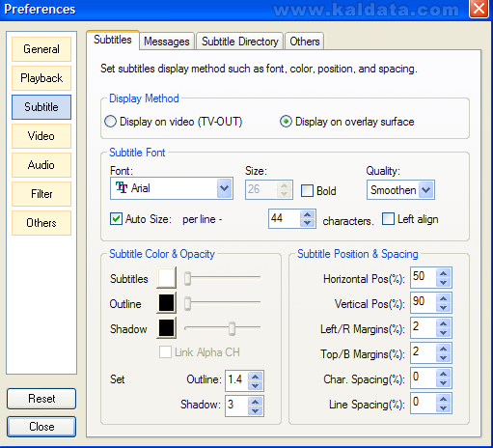The width and height of the screenshot is (493, 448).
Task: Decrease the Char. Spacing value
Action: [444, 382]
